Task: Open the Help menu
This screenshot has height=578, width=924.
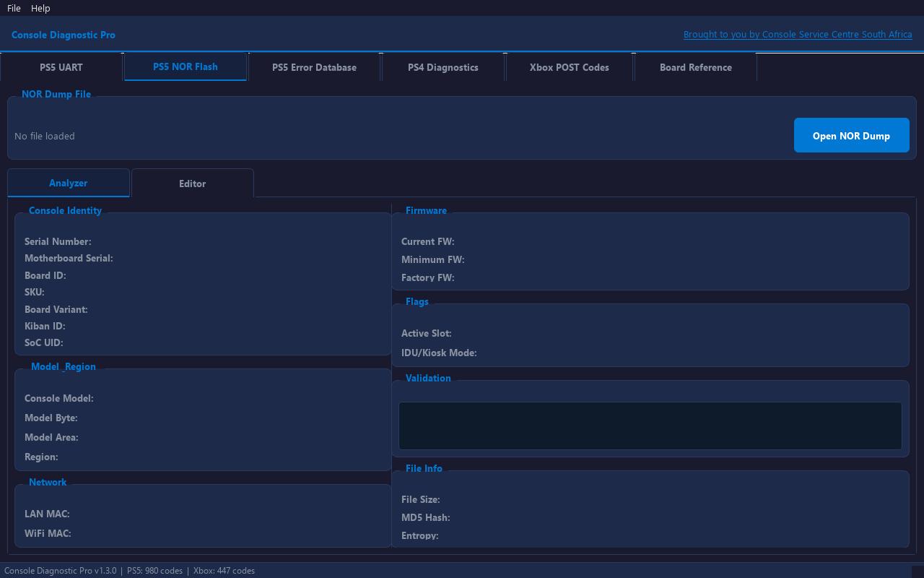Action: (40, 8)
